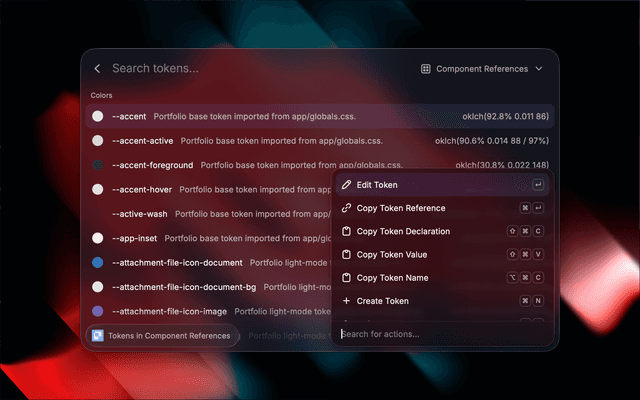Click the N key badge on Create Token
The height and width of the screenshot is (400, 640).
[x=538, y=301]
